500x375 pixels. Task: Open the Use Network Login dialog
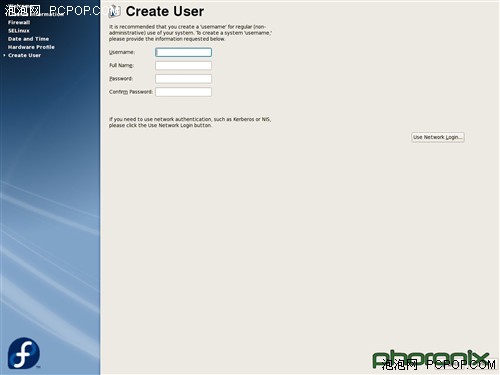(438, 137)
